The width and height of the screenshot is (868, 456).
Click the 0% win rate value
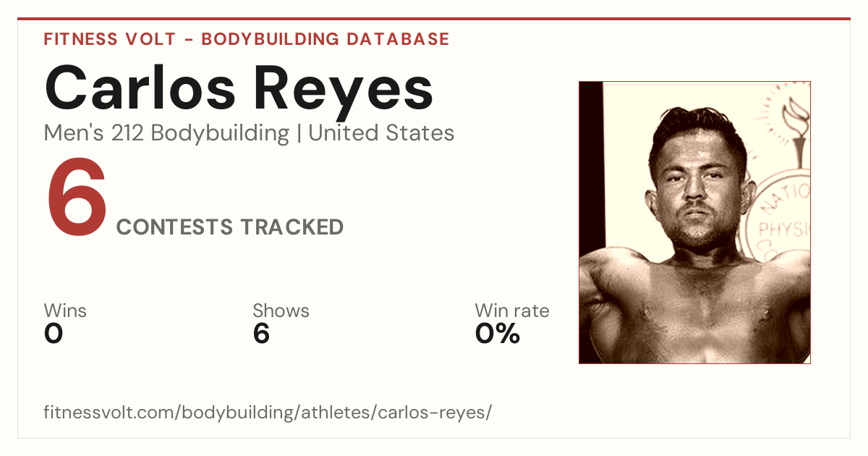pyautogui.click(x=498, y=334)
